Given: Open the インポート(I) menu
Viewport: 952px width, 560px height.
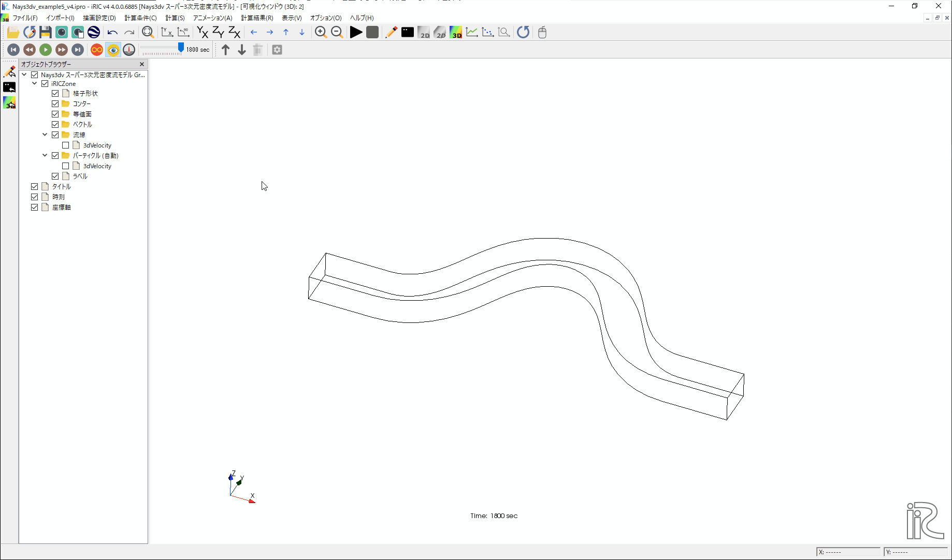Looking at the screenshot, I should [x=61, y=18].
